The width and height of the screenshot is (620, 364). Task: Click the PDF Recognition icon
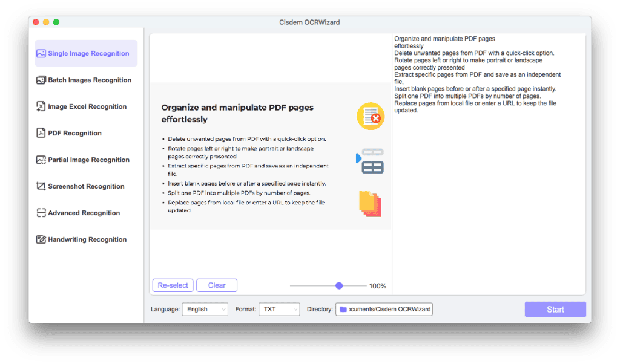coord(41,133)
